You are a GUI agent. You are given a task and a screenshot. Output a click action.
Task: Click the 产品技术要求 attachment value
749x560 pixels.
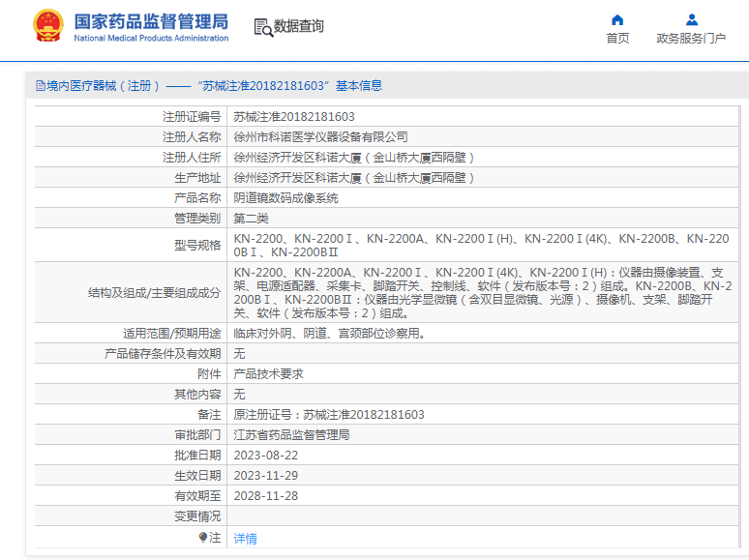pos(268,373)
